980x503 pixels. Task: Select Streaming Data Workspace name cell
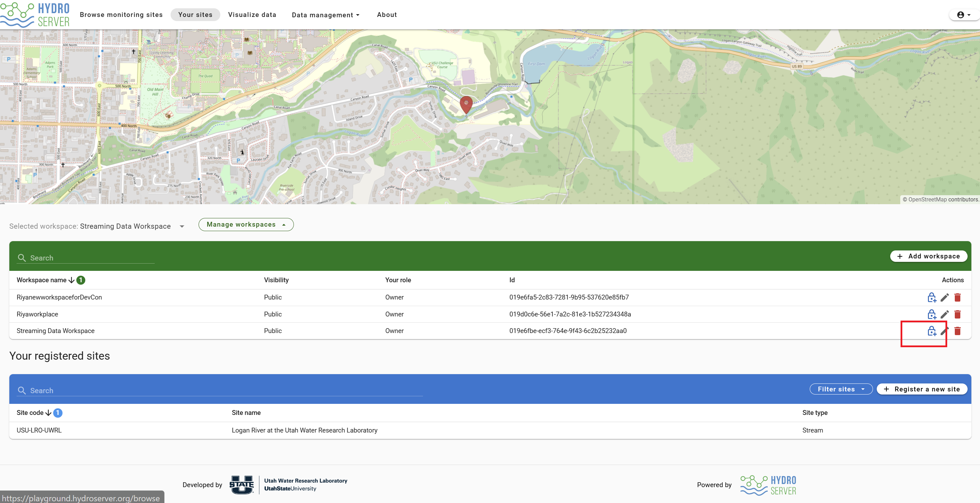point(56,331)
